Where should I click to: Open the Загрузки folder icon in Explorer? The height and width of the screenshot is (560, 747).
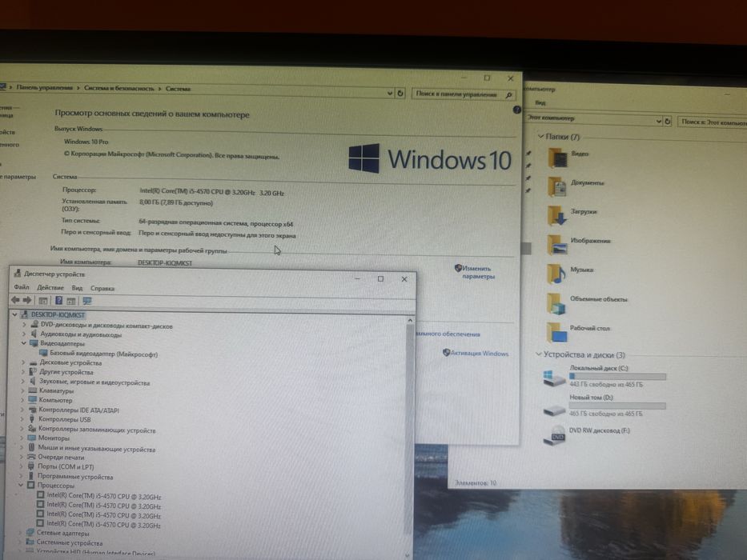point(557,216)
